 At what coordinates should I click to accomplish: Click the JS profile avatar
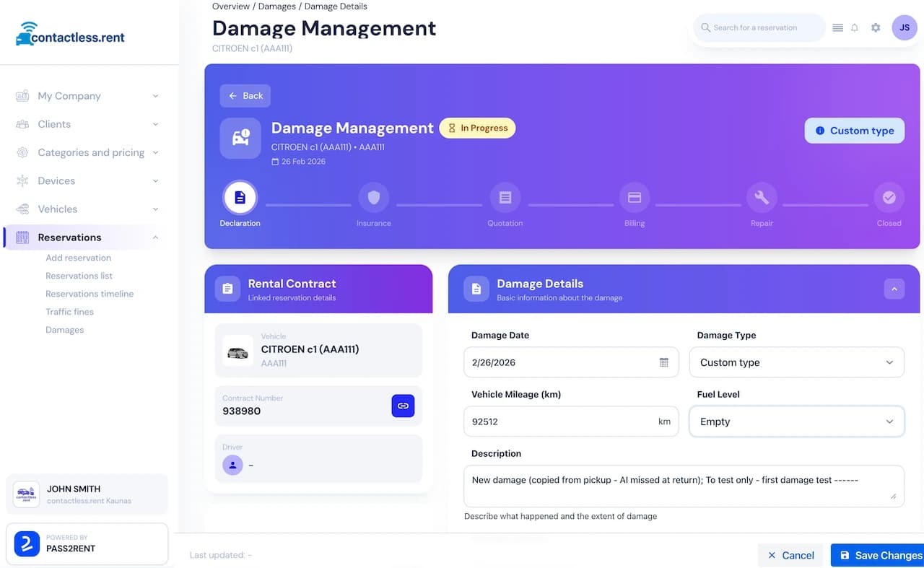click(905, 27)
